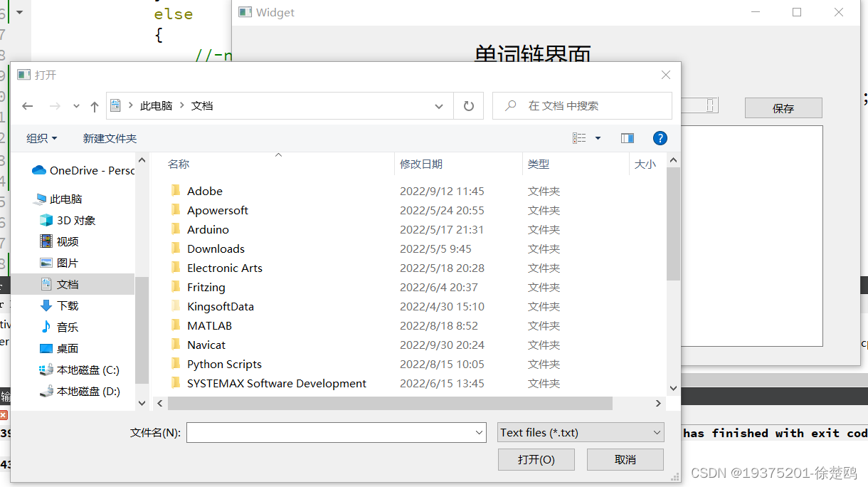The image size is (868, 487).
Task: Click the 取消 button
Action: click(625, 460)
